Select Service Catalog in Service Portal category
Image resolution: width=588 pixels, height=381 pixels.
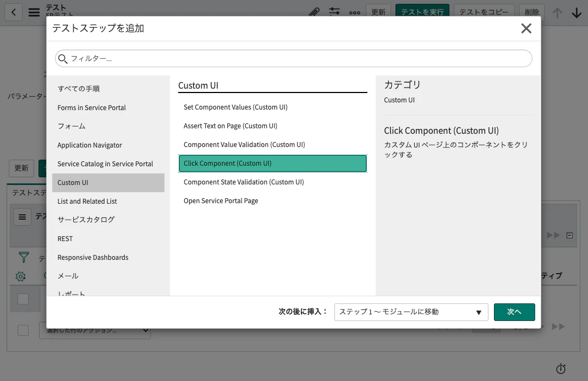(108, 164)
